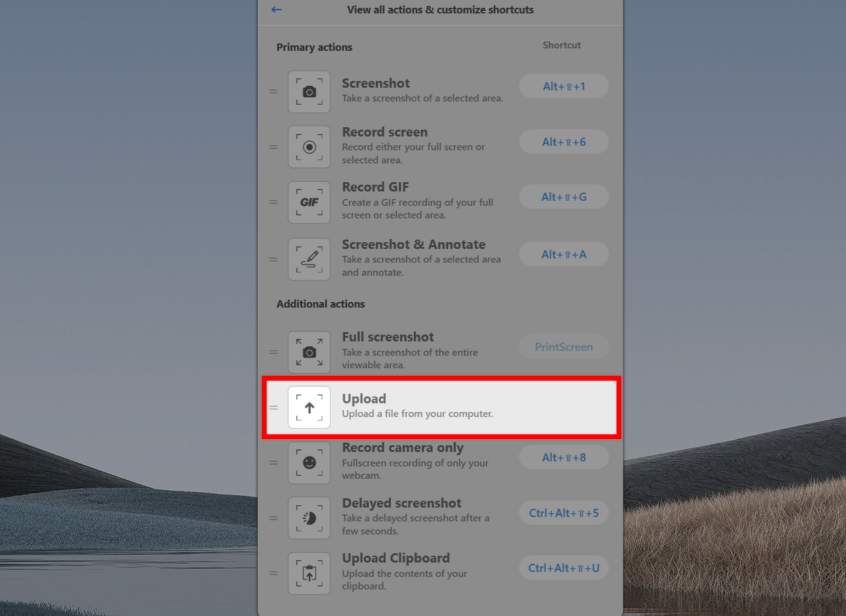Screen dimensions: 846x616
Task: Edit the Ctrl+Alt+Shift+5 delayed screenshot shortcut
Action: [x=564, y=513]
